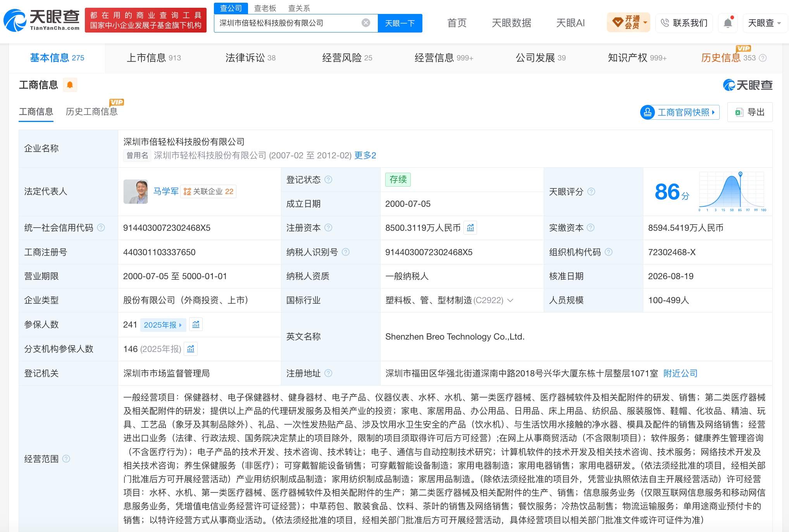Screen dimensions: 789x532
Task: Open the 上市信息 tab
Action: pyautogui.click(x=154, y=58)
